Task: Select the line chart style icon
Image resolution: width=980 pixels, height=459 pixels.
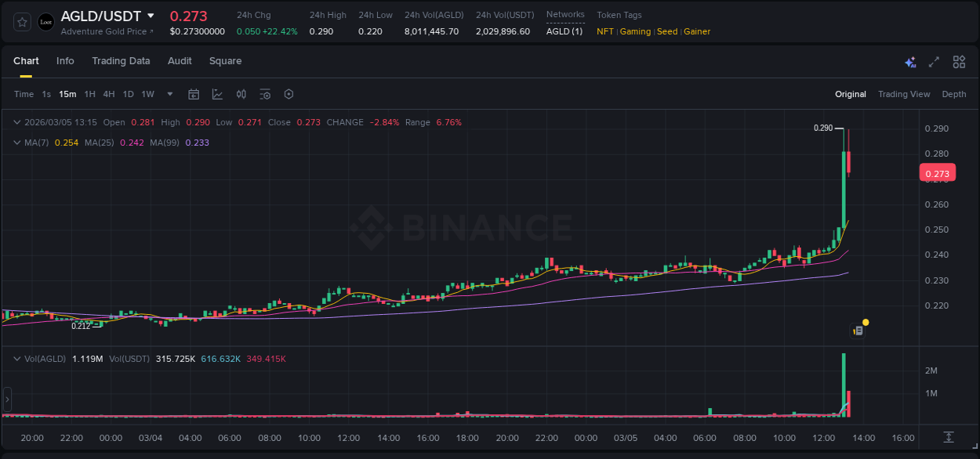Action: pos(217,94)
